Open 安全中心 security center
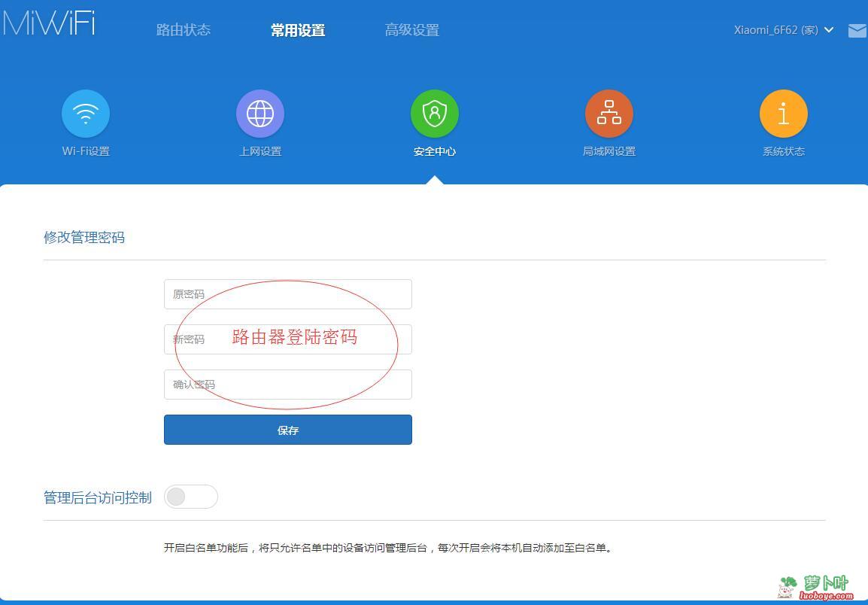868x605 pixels. pyautogui.click(x=435, y=120)
